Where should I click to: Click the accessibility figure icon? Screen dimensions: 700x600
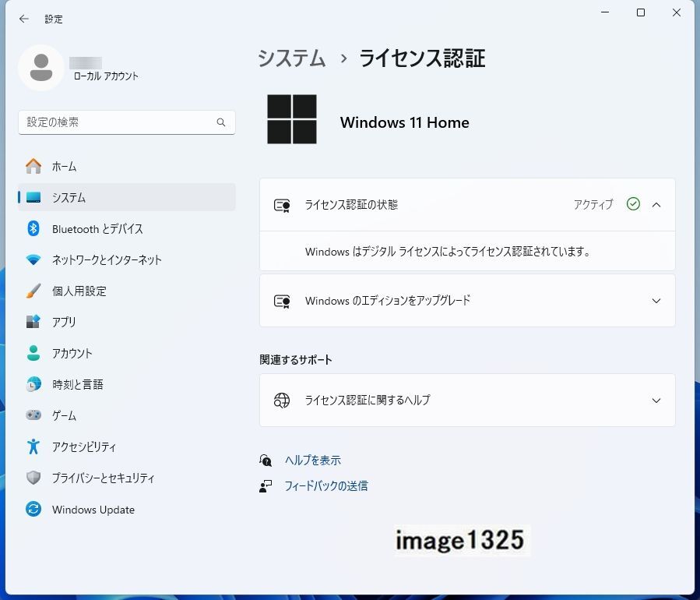(33, 446)
